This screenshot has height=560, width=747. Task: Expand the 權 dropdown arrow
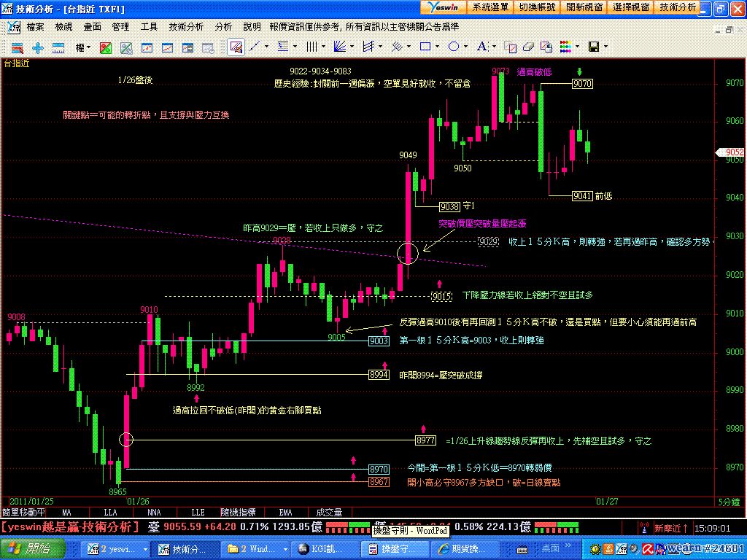click(x=88, y=47)
